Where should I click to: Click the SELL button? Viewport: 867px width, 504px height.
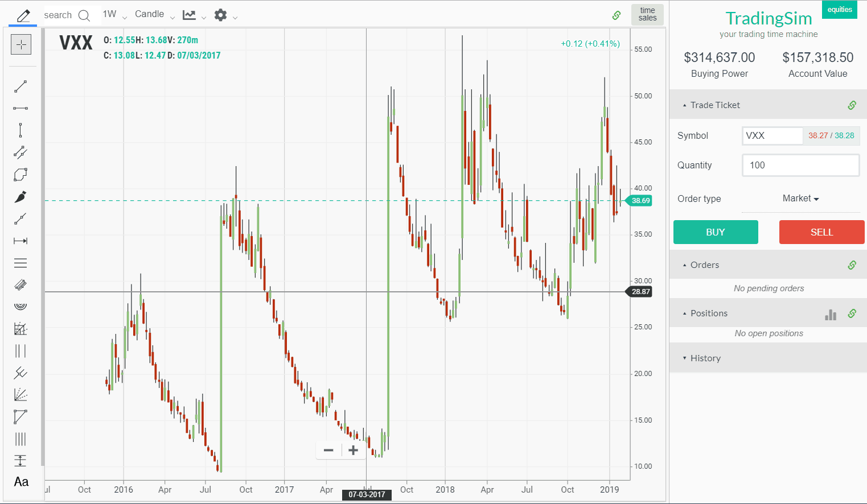(821, 232)
